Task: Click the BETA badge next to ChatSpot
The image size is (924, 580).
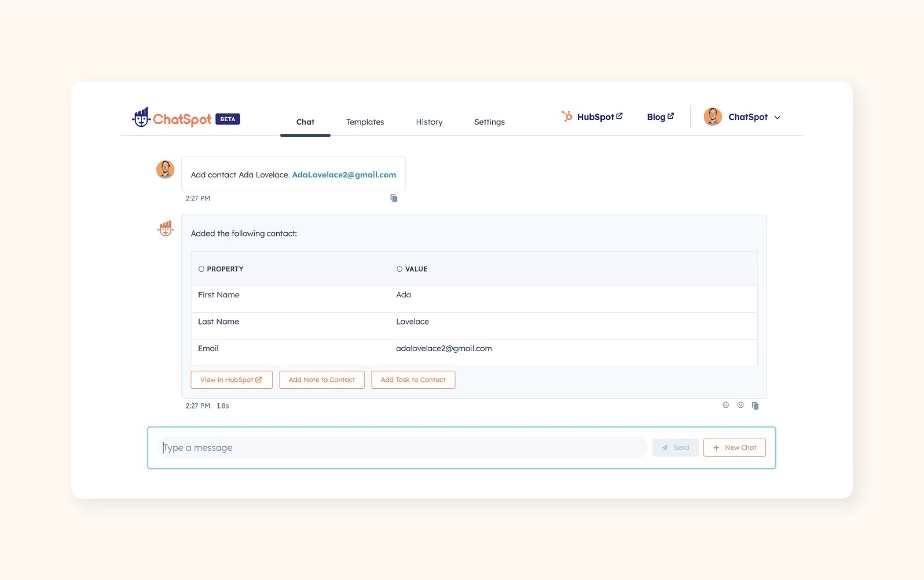Action: (x=228, y=119)
